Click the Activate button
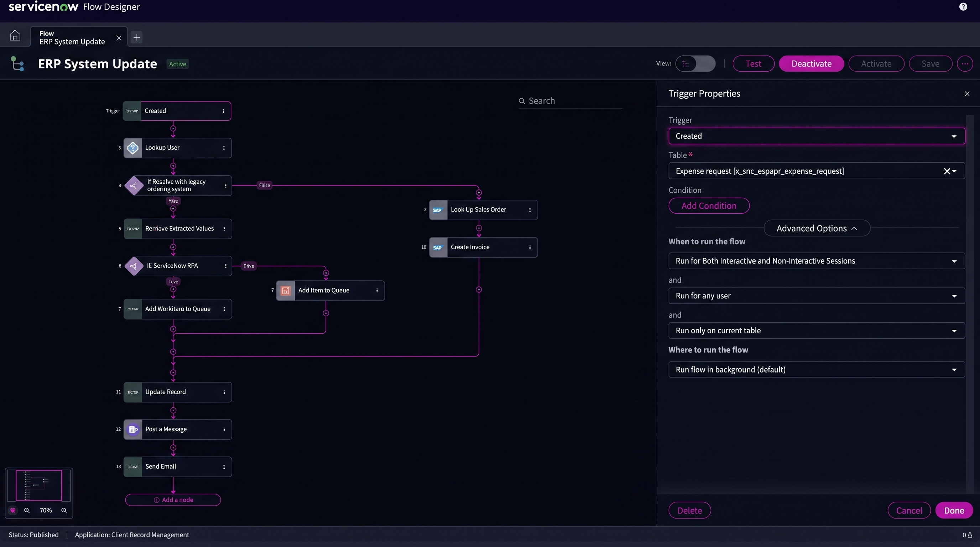The image size is (980, 547). point(876,63)
